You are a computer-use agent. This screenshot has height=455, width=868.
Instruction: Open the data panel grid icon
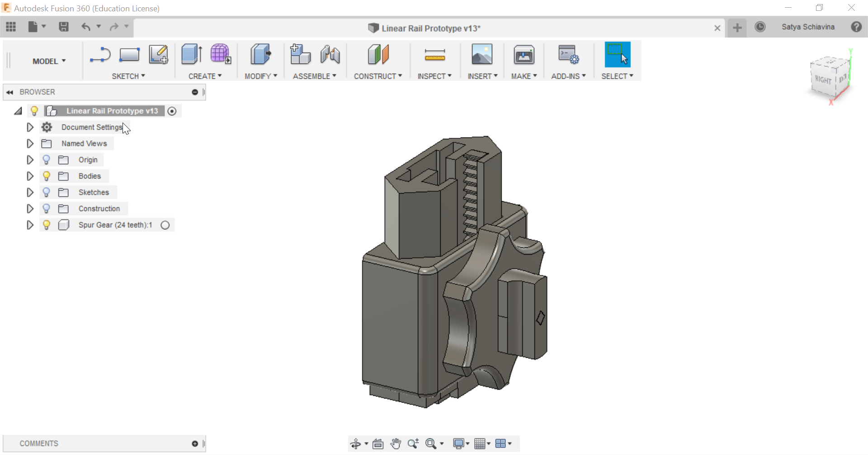click(11, 27)
